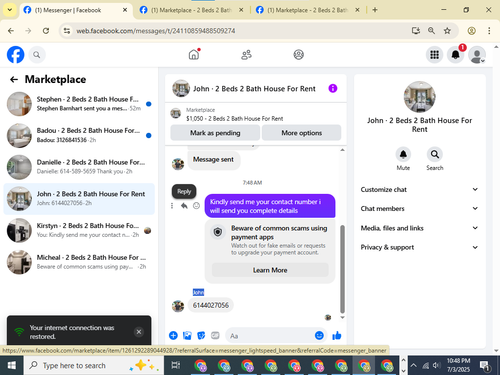Open the Facebook search magnifier icon

pos(37,55)
